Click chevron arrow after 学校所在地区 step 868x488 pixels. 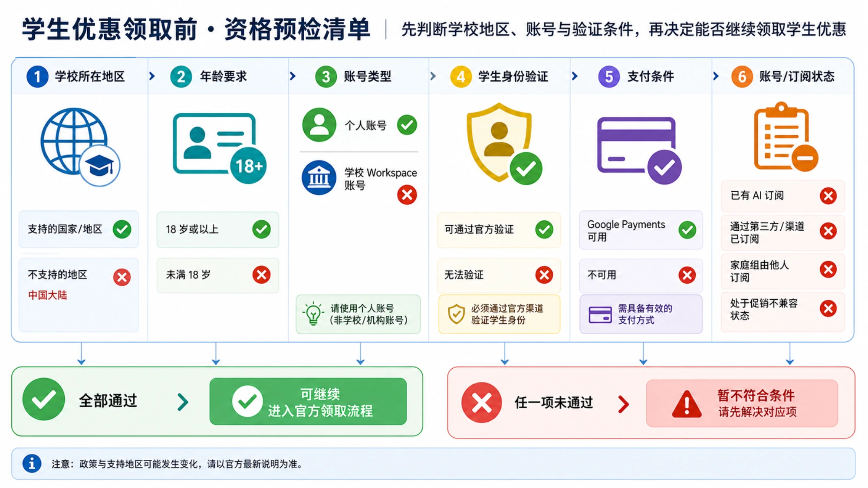(x=152, y=76)
